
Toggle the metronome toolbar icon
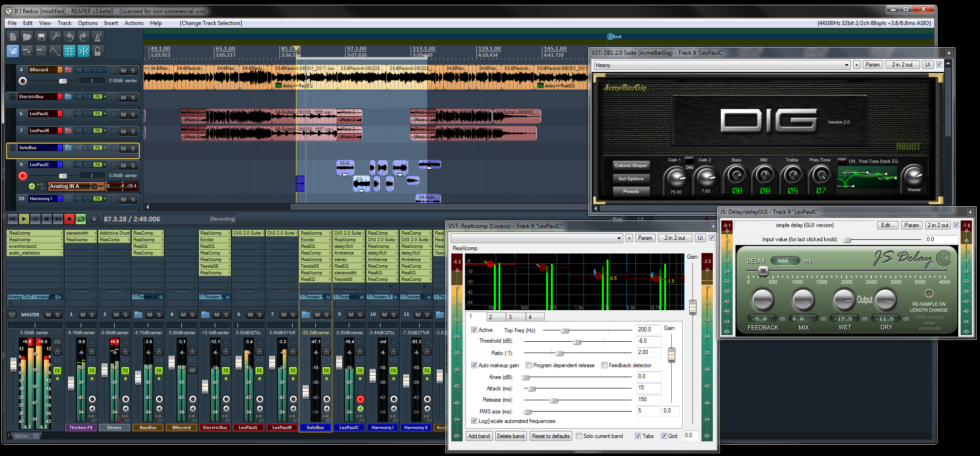(98, 37)
